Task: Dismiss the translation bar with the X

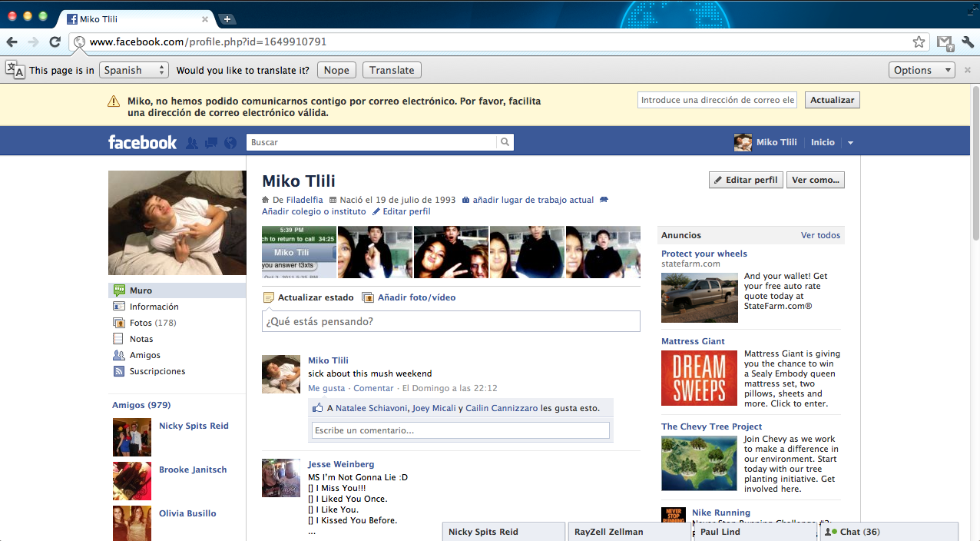Action: point(968,70)
